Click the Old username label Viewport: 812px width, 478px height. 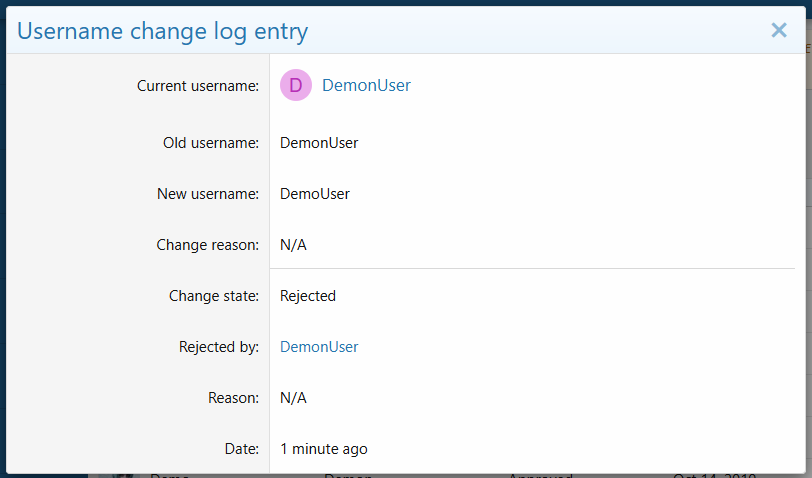pos(211,143)
